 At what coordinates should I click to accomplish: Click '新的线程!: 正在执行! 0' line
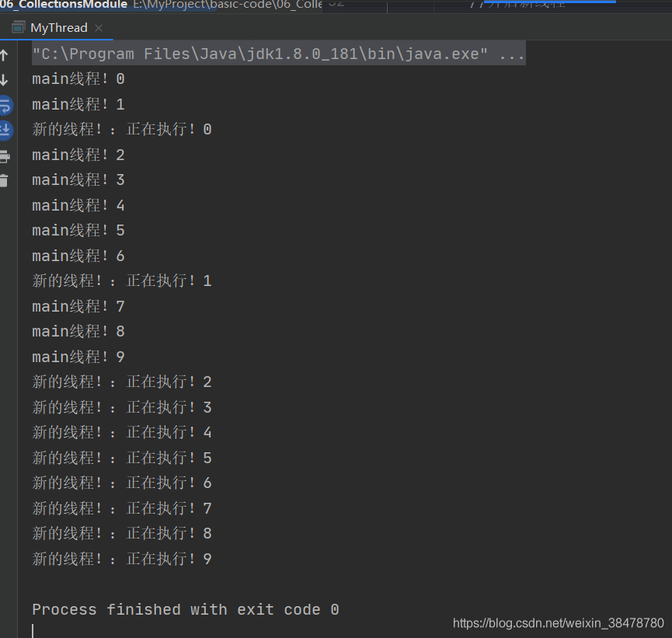(x=122, y=129)
